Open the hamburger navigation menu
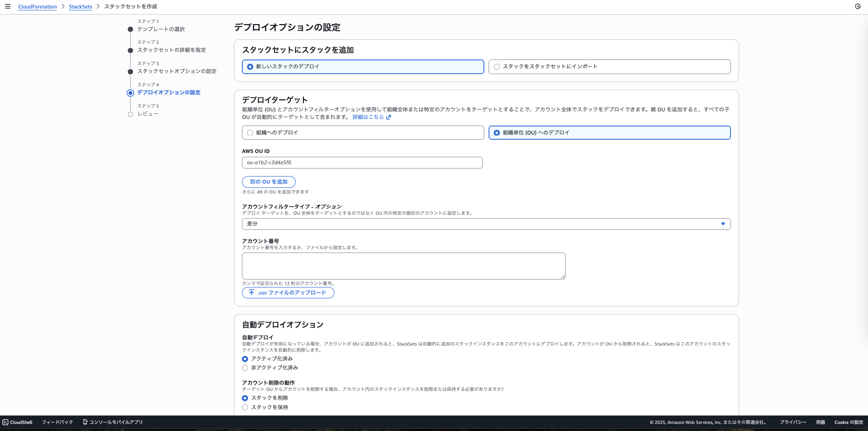This screenshot has width=868, height=431. point(8,7)
